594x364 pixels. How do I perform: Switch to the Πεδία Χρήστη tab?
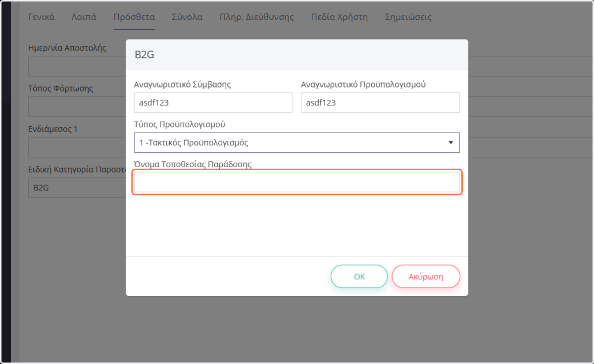(x=340, y=17)
